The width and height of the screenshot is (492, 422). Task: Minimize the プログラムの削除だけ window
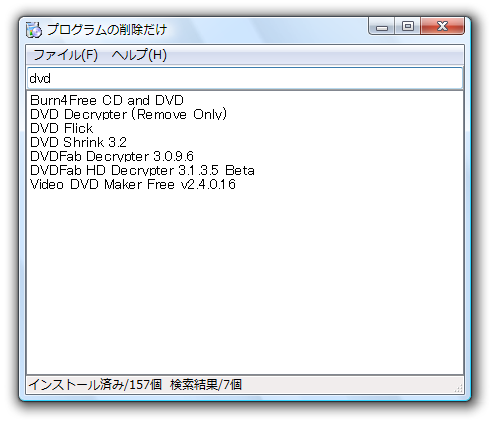(382, 26)
